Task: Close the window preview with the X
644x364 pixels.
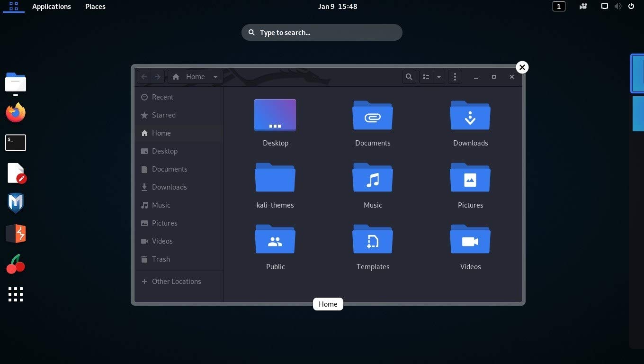Action: pos(522,67)
